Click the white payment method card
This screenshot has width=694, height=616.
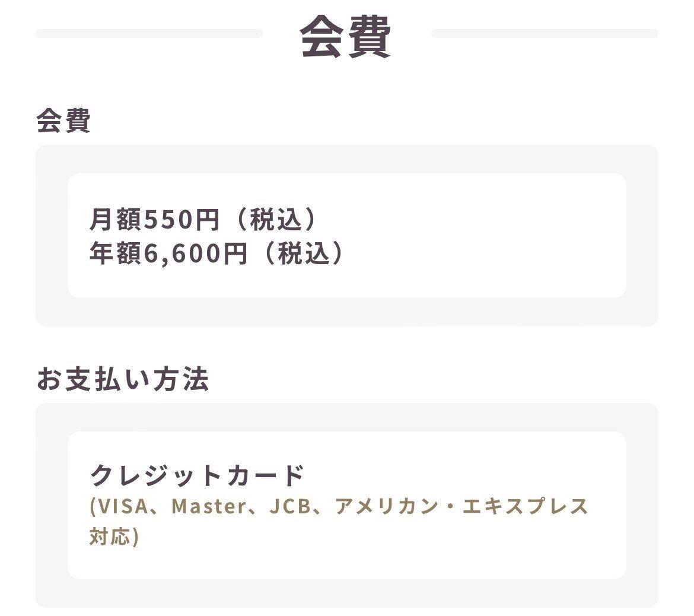point(346,505)
